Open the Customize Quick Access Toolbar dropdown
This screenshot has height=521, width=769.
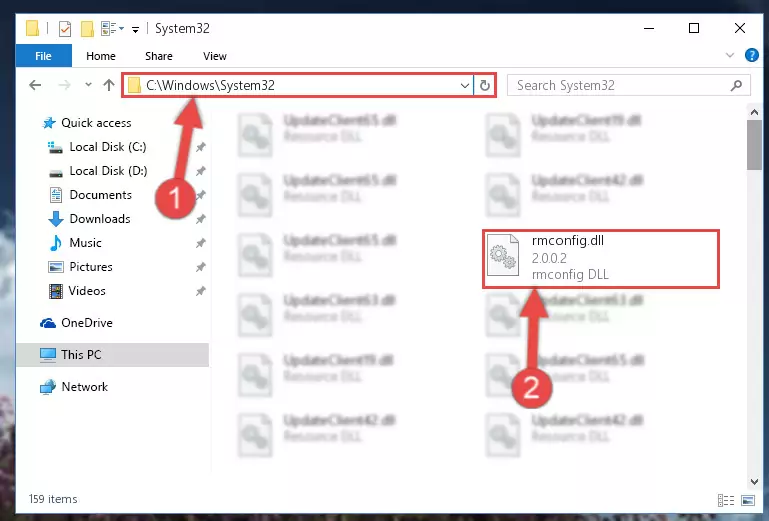coord(135,29)
